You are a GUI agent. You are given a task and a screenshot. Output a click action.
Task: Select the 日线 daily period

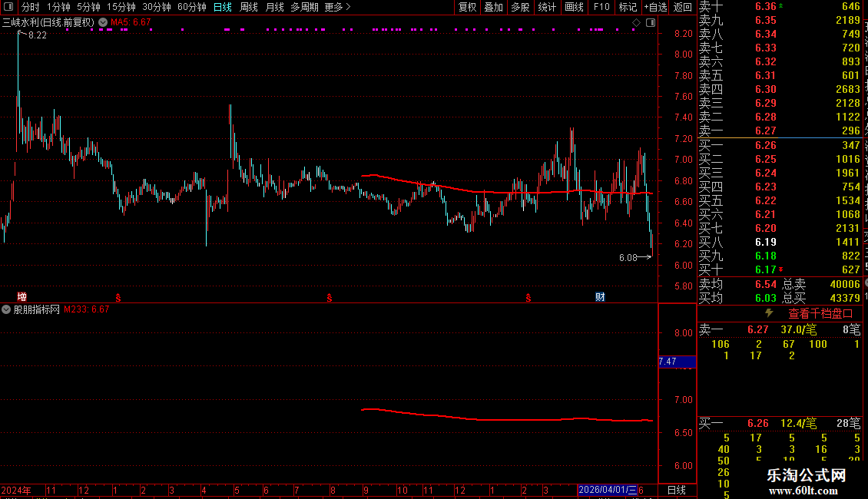click(x=223, y=7)
